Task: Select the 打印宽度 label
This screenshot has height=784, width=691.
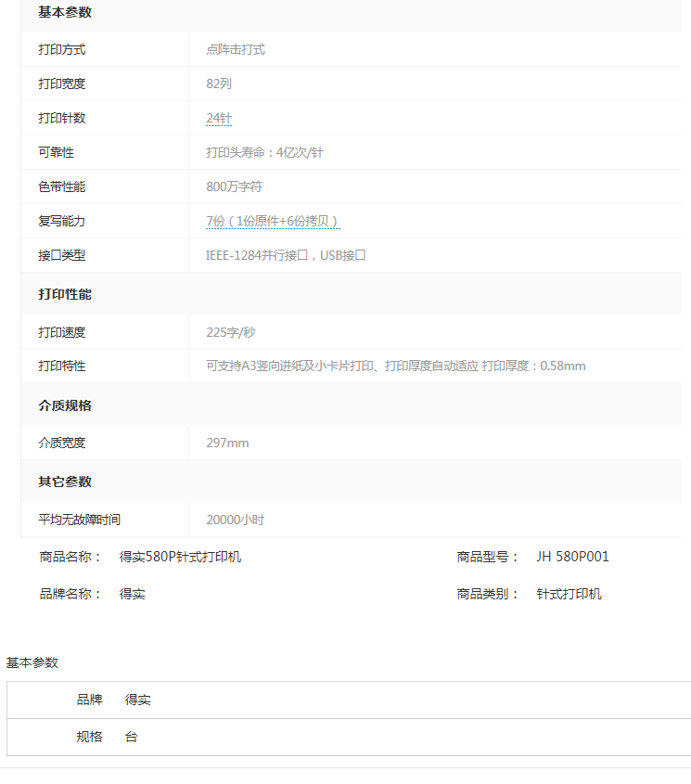Action: pos(62,84)
